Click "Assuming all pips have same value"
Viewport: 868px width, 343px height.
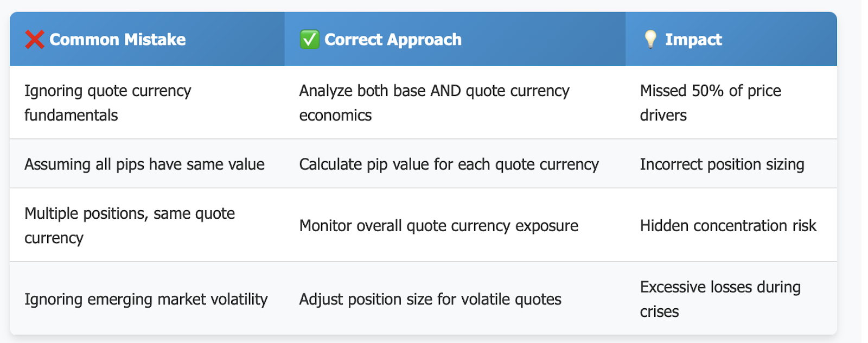[x=144, y=164]
